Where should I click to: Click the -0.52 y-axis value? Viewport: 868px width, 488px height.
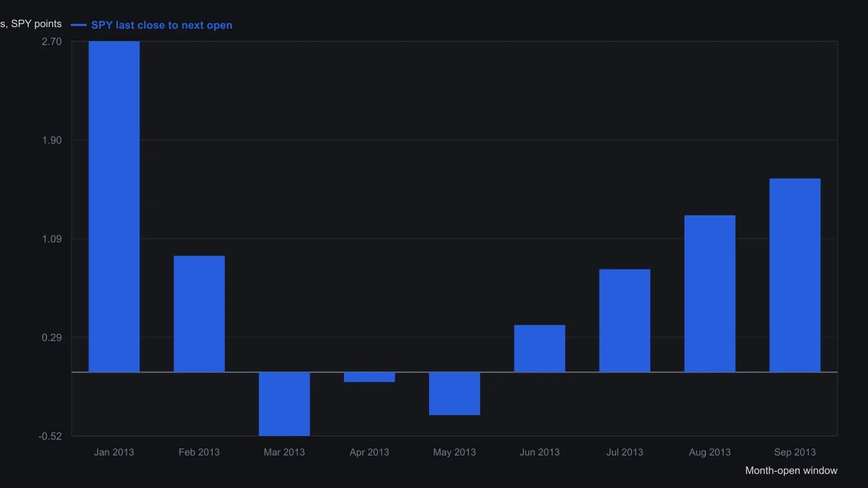(x=50, y=436)
